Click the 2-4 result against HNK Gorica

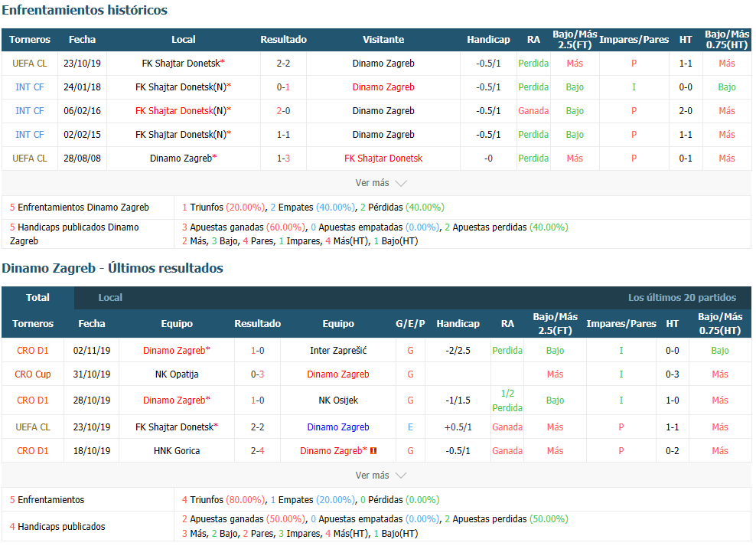tap(257, 450)
